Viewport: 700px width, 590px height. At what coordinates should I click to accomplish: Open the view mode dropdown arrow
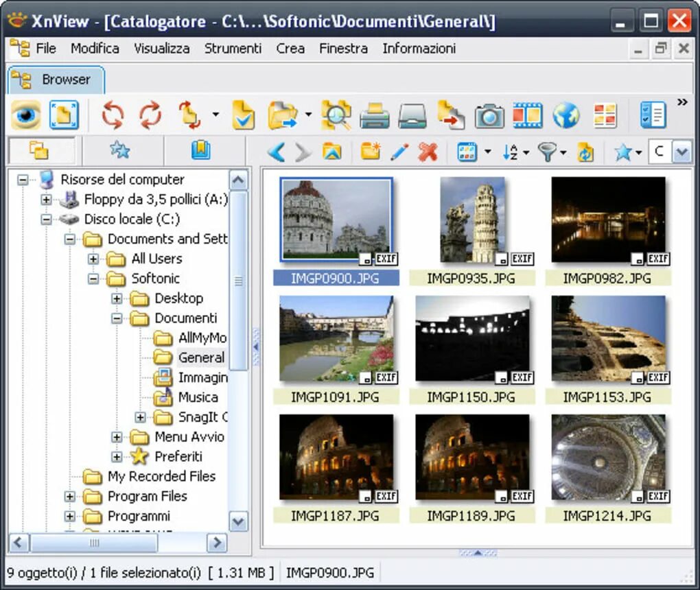click(x=488, y=152)
